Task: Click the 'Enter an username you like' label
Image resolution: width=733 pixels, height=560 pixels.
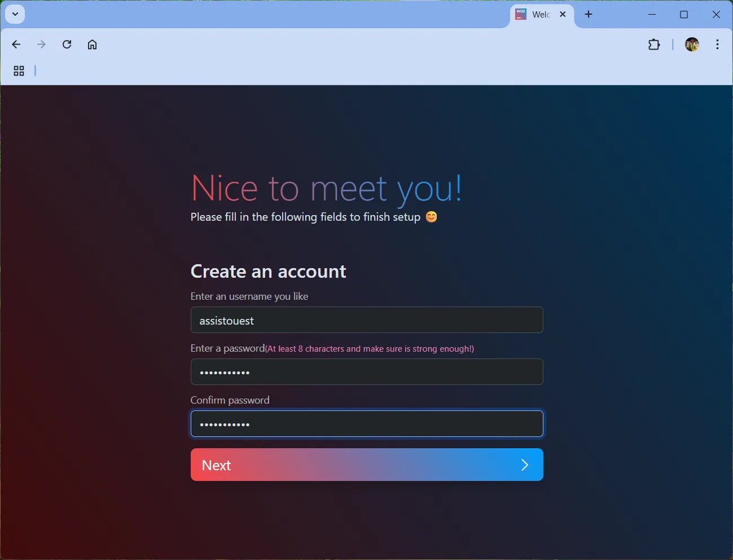Action: [249, 296]
